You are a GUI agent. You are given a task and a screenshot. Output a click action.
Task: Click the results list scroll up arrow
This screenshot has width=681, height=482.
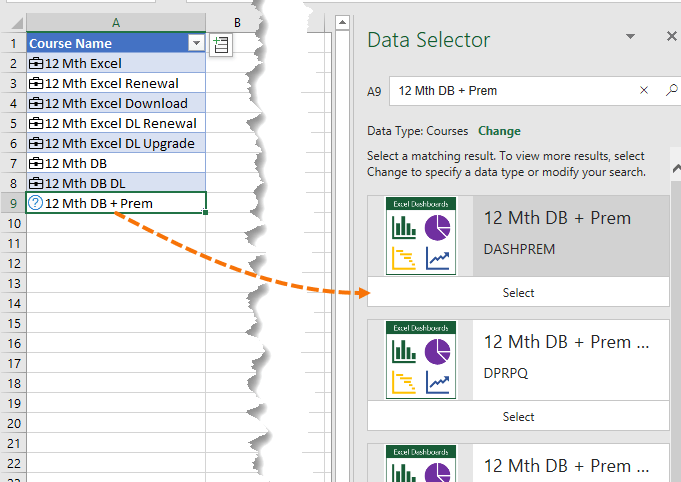point(676,168)
